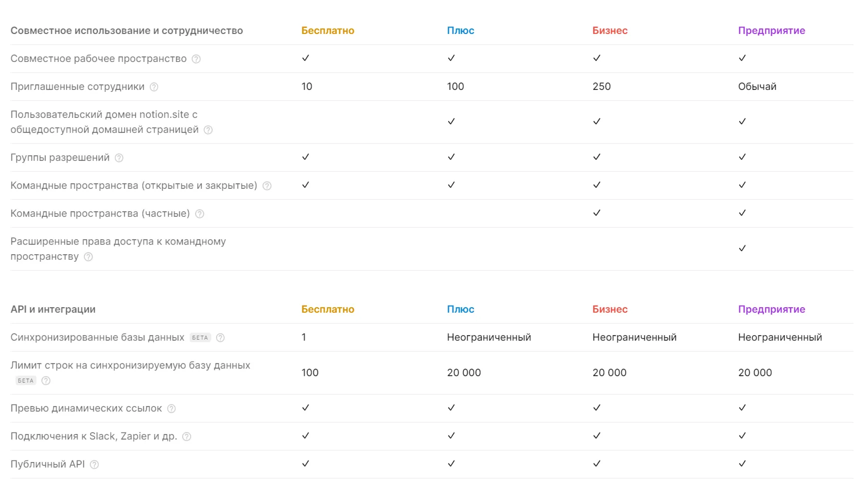Open the Приглашенные сотрудники help tooltip icon

[x=154, y=87]
